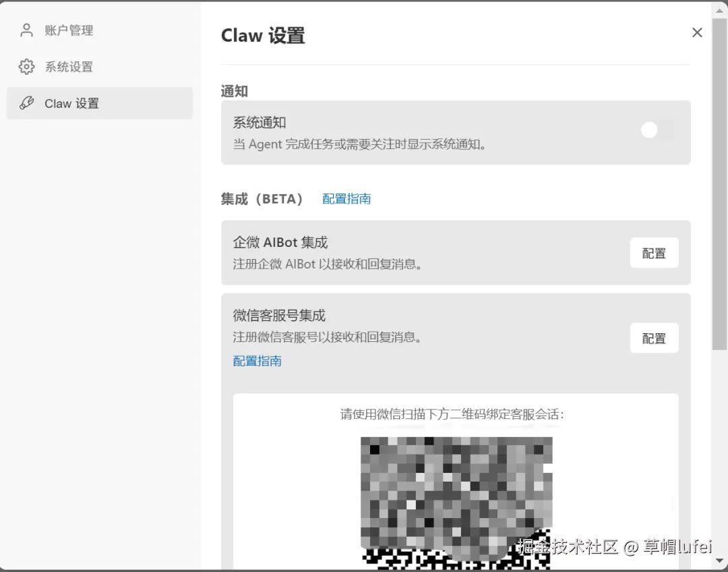Click the 系统通知 title text
This screenshot has height=572, width=728.
click(259, 123)
